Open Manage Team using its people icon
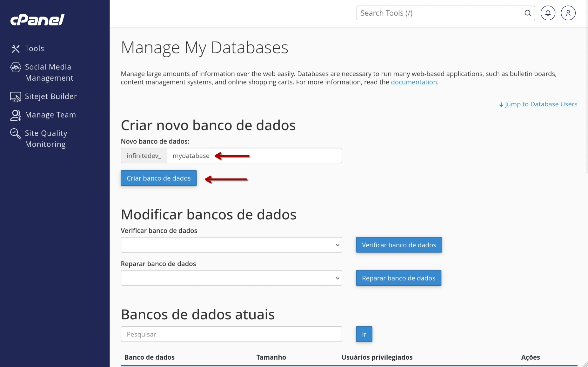588x367 pixels. pos(16,115)
